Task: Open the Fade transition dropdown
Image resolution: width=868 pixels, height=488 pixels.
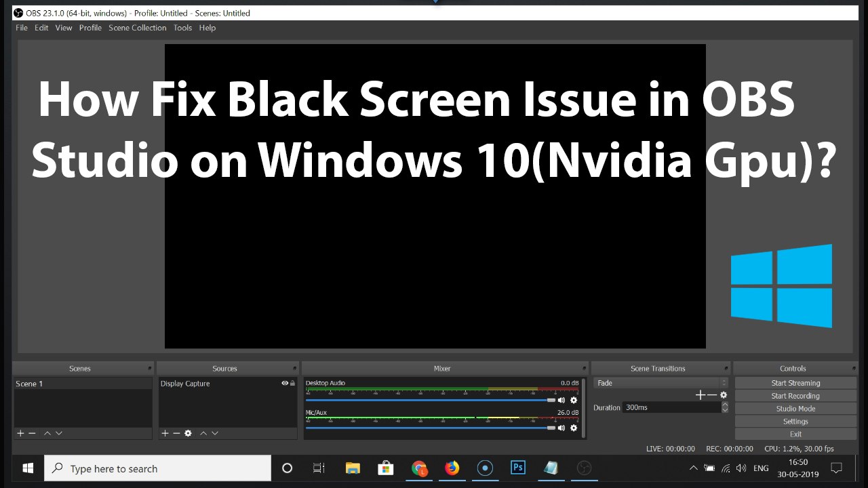Action: (660, 383)
